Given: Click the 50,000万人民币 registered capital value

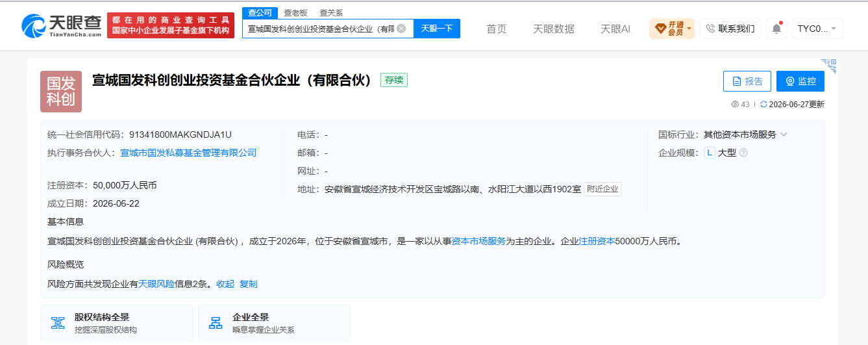Looking at the screenshot, I should 125,185.
